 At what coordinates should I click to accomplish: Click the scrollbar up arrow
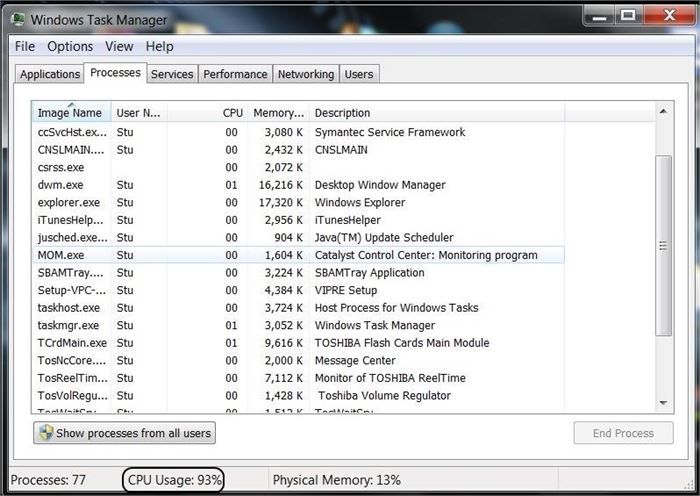pyautogui.click(x=662, y=110)
